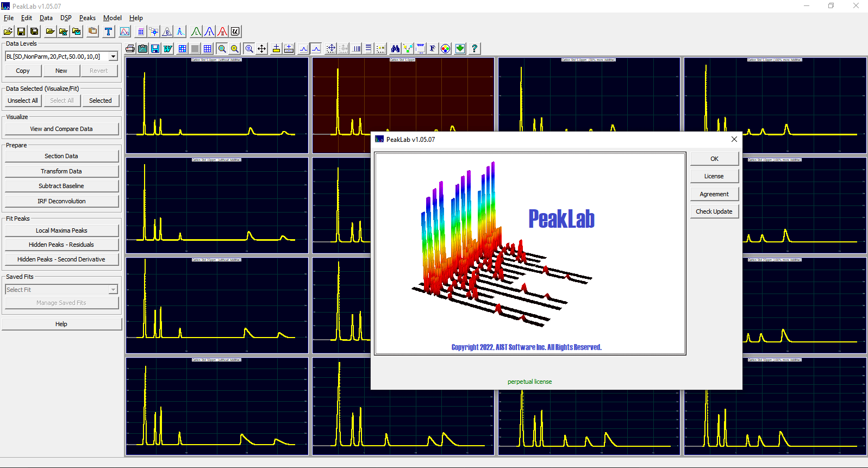Viewport: 868px width, 468px height.
Task: Click the Check Update button
Action: (714, 211)
